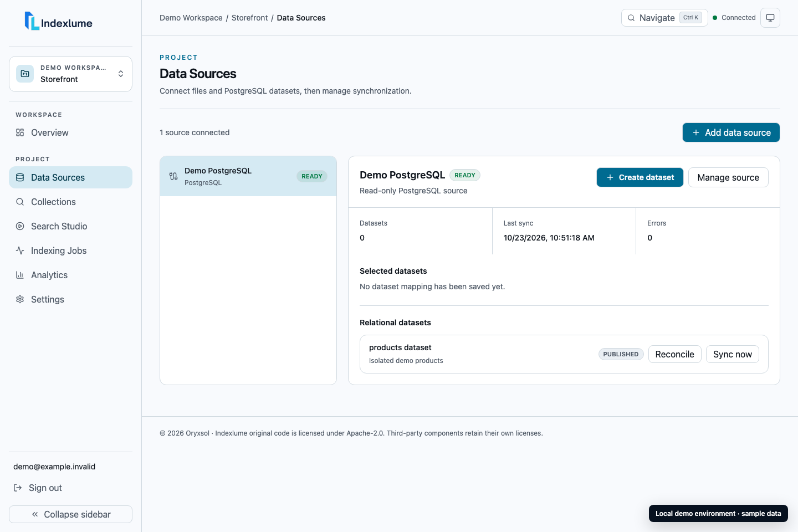Click the last sync timestamp 10/23/2026

pyautogui.click(x=549, y=238)
